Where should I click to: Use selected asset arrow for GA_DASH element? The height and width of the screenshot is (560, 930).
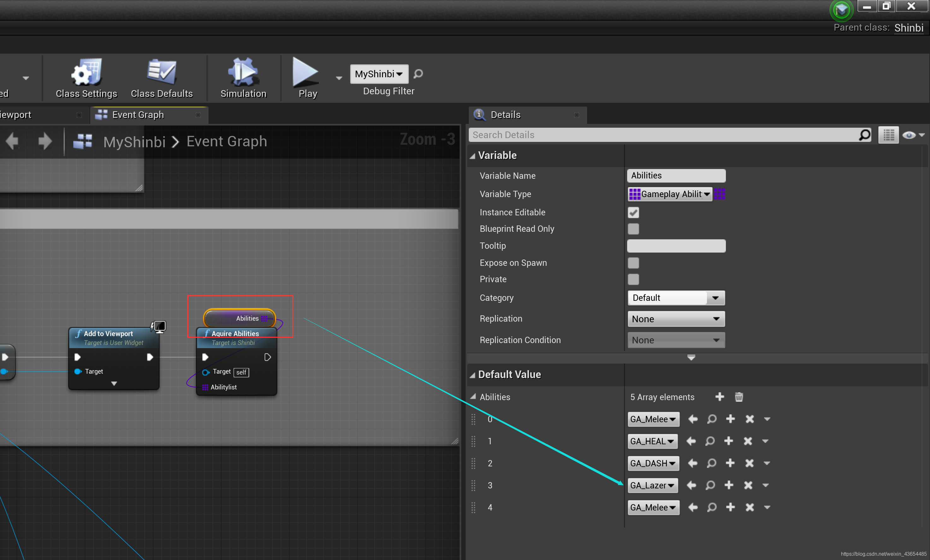pyautogui.click(x=692, y=464)
